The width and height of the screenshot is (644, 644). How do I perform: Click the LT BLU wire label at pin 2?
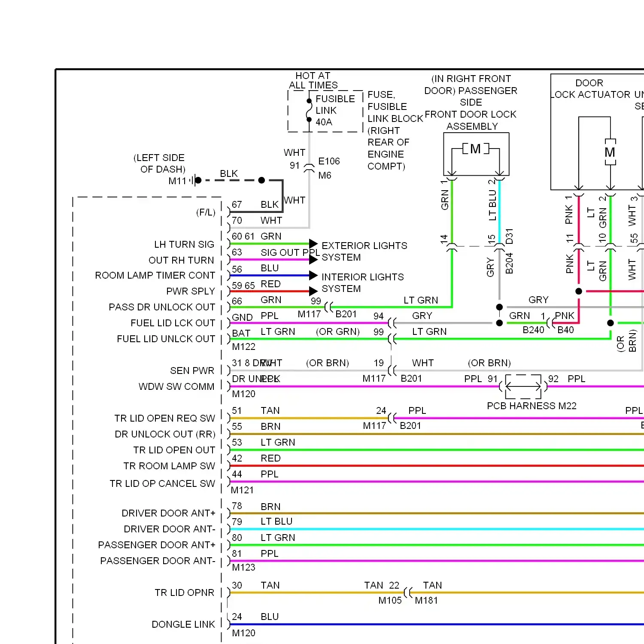492,205
